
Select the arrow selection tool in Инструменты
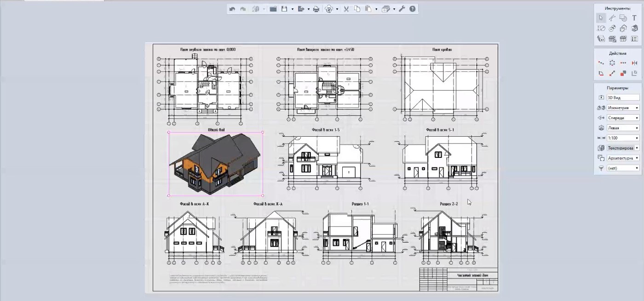tap(601, 18)
